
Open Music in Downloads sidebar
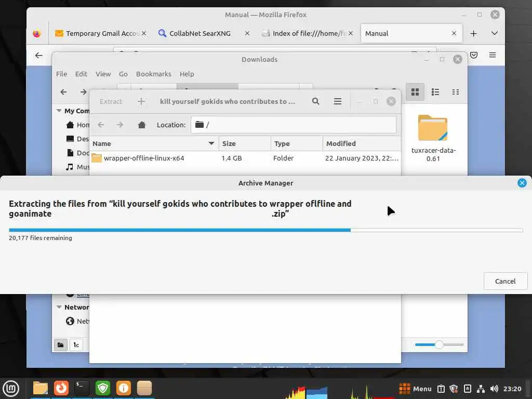click(x=78, y=167)
